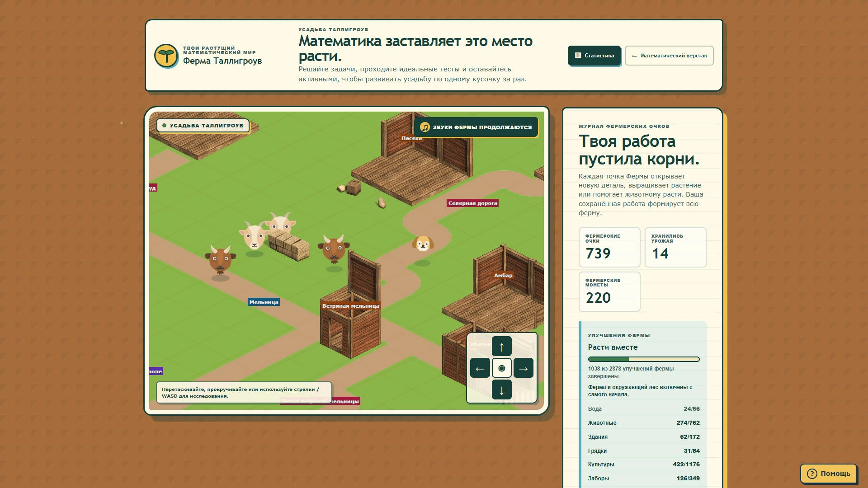Click the Амбар map label
Image resolution: width=868 pixels, height=488 pixels.
[x=503, y=275]
